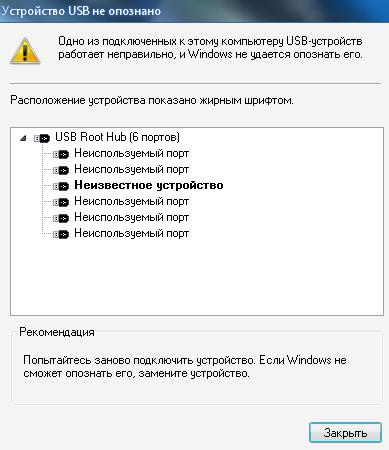This screenshot has height=450, width=389.
Task: Click the fifth port USB icon
Action: click(61, 218)
